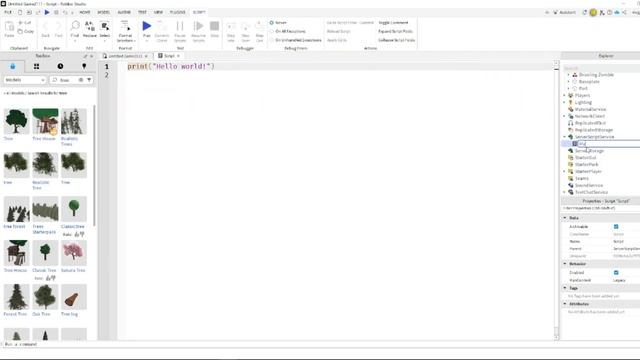
Task: Click the Step Over debugger icon
Action: tap(245, 27)
